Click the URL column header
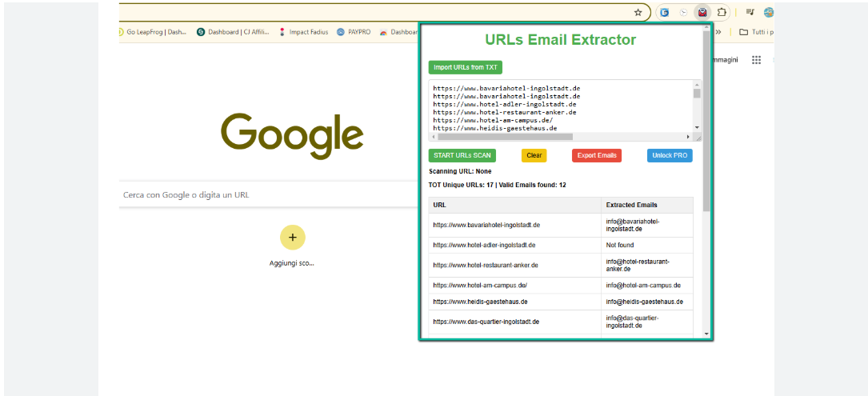Image resolution: width=868 pixels, height=396 pixels. pos(515,206)
